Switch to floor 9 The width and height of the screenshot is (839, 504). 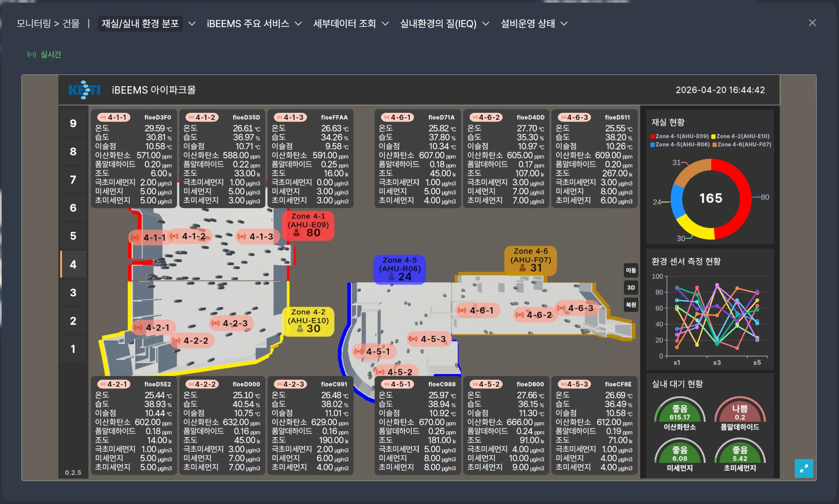coord(73,123)
